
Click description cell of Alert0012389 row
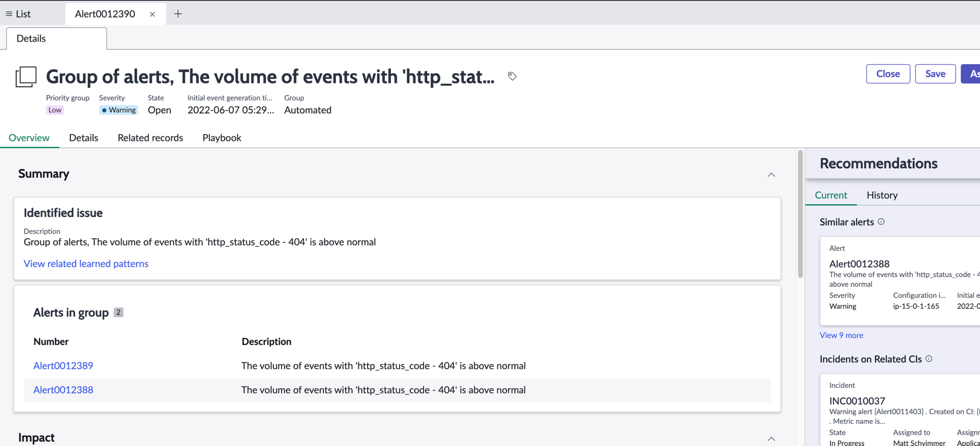click(384, 366)
